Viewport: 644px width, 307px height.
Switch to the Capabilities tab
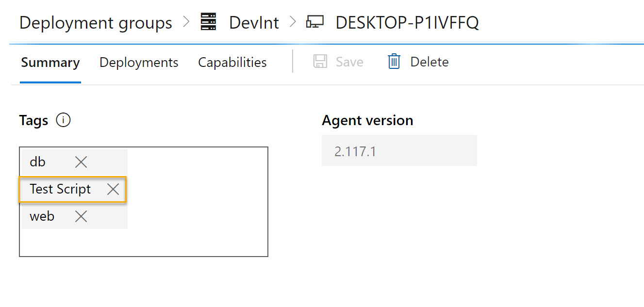[232, 62]
